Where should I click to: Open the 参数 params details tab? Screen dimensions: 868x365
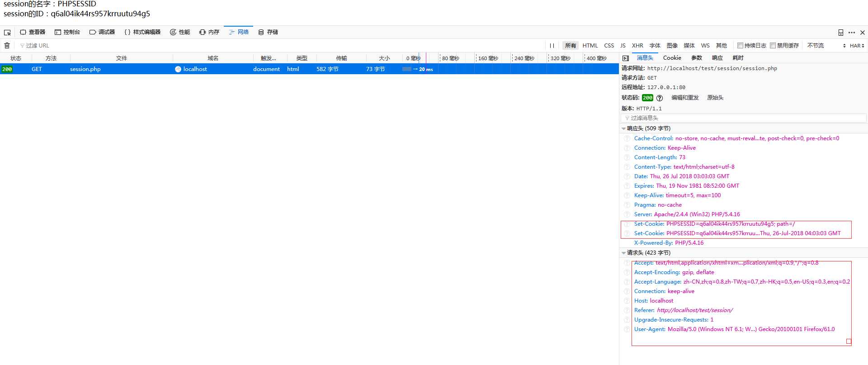point(697,58)
